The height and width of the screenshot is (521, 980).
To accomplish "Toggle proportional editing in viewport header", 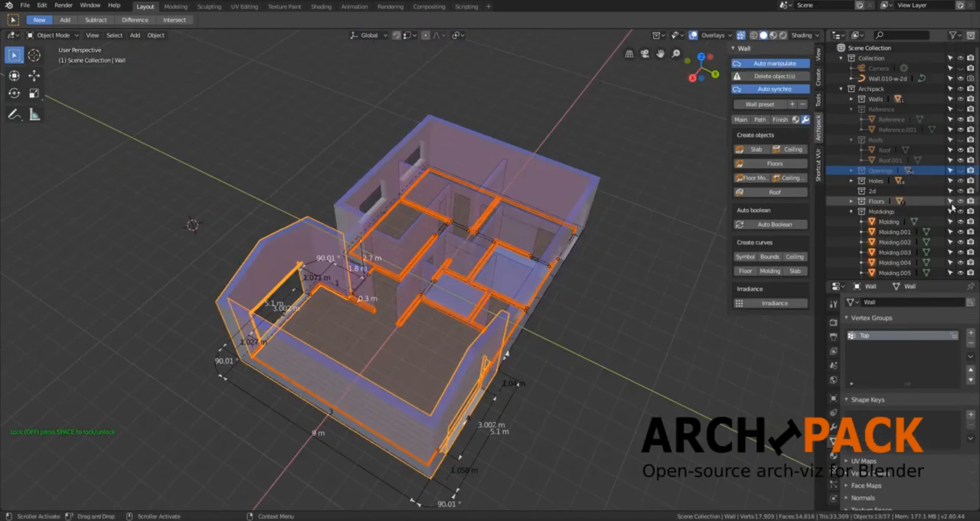I will click(x=426, y=35).
